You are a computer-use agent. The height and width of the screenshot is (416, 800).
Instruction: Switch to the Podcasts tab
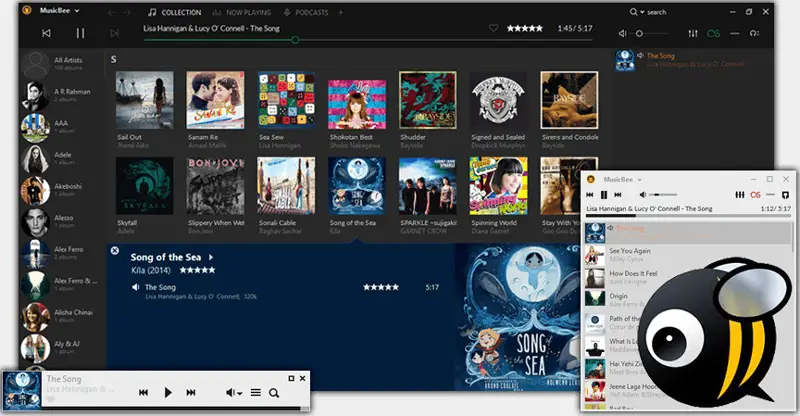[306, 12]
